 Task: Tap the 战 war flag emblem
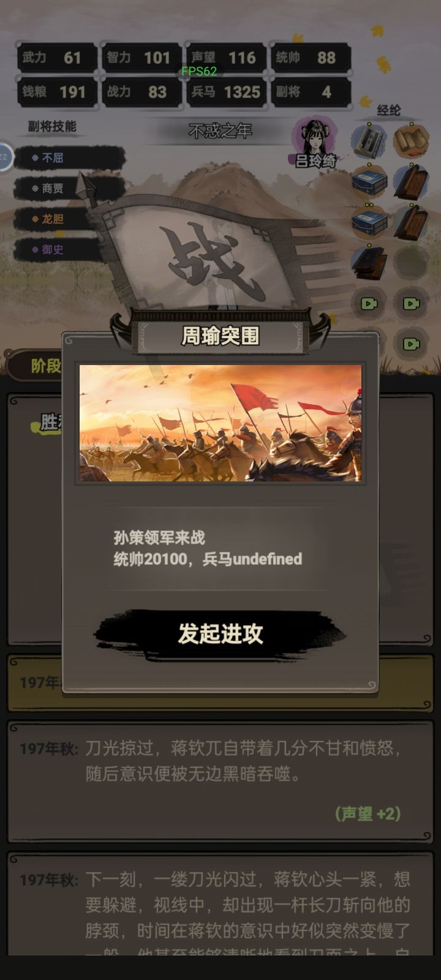coord(208,257)
